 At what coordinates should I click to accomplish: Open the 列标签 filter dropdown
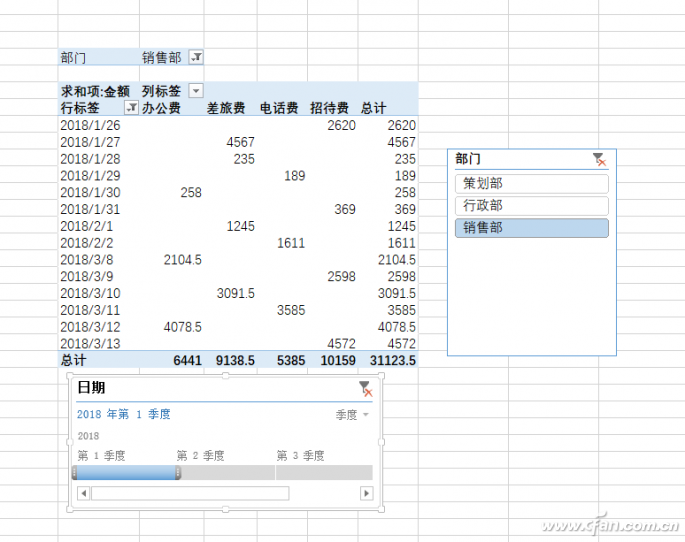tap(196, 91)
